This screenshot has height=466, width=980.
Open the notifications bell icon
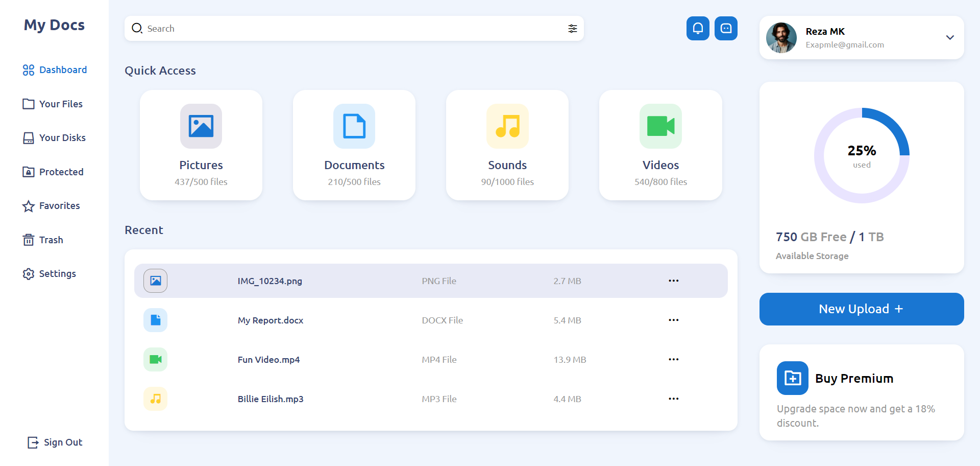pos(698,29)
